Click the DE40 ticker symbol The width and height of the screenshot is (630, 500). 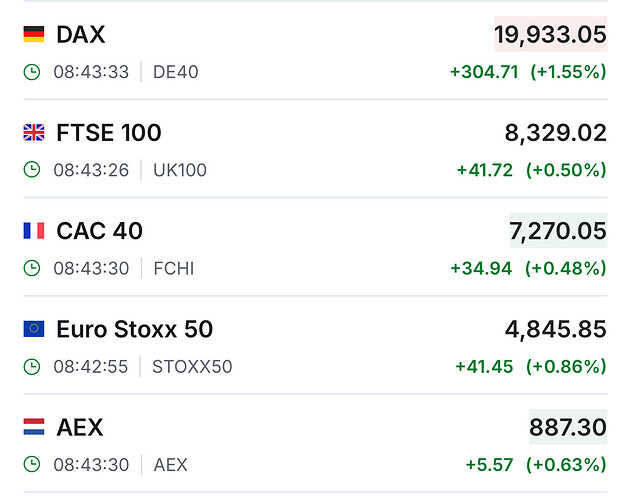click(x=176, y=72)
